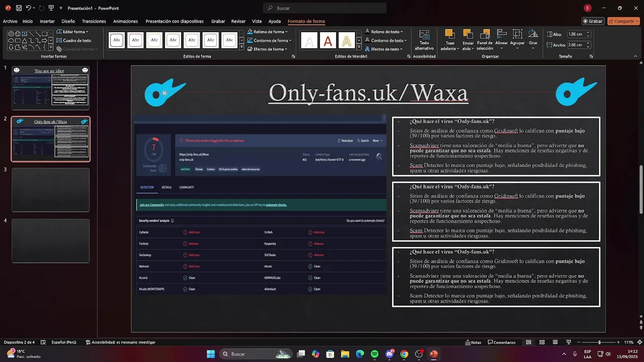Start slideshow from status bar icon
Viewport: 644px width, 362px height.
pos(568,342)
